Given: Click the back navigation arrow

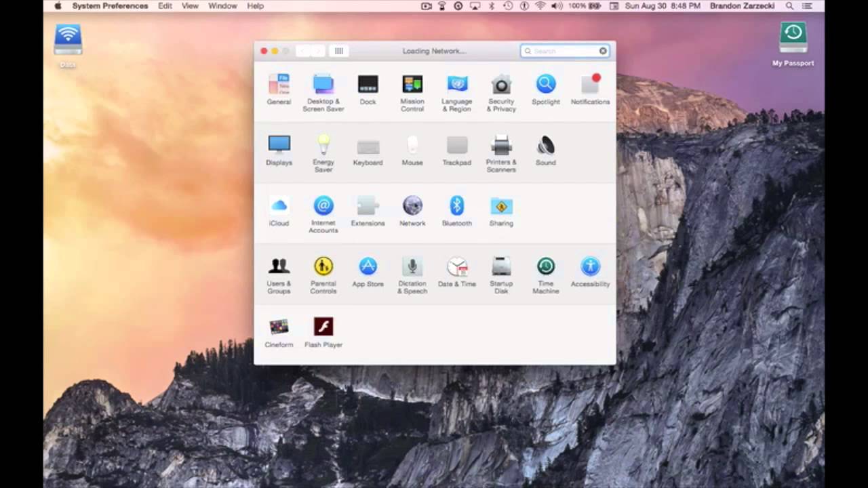Looking at the screenshot, I should point(302,51).
